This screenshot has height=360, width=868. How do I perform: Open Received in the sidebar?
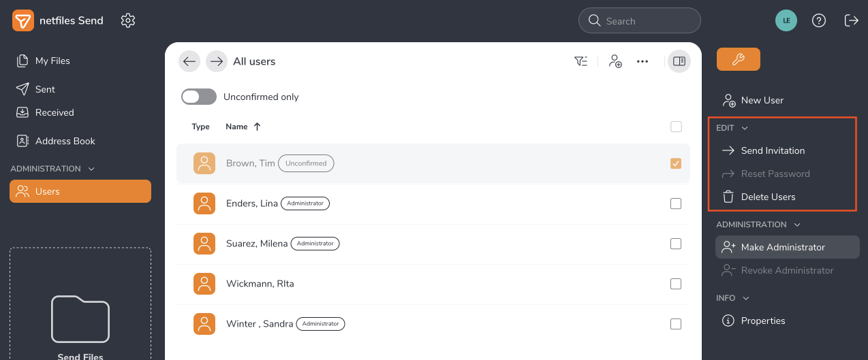[55, 112]
